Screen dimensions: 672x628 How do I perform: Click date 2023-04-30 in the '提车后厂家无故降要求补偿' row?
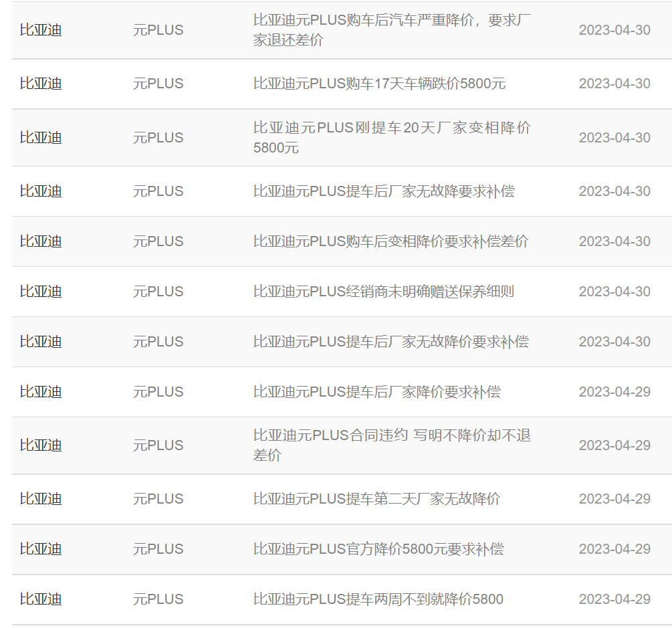pyautogui.click(x=614, y=191)
